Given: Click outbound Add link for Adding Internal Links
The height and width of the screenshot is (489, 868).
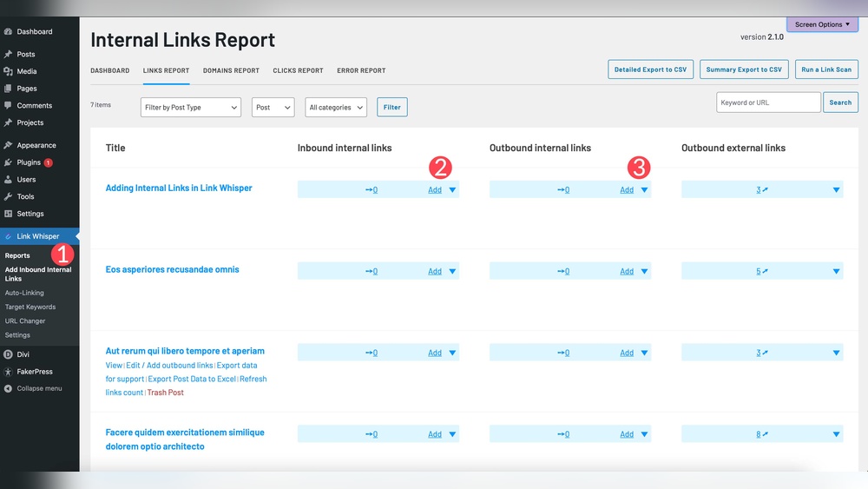Looking at the screenshot, I should 627,190.
